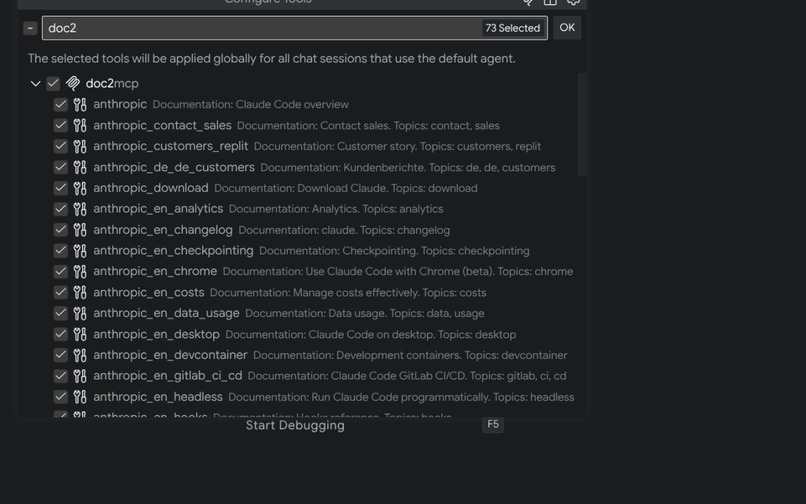Click the tool icon for anthropic_en_analytics
The image size is (806, 504).
[x=80, y=209]
